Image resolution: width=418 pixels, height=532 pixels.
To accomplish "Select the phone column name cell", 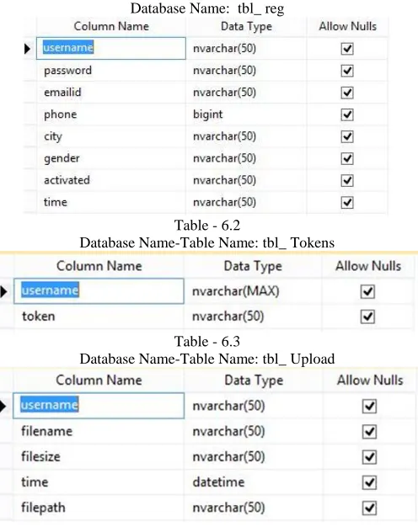I will pos(111,114).
